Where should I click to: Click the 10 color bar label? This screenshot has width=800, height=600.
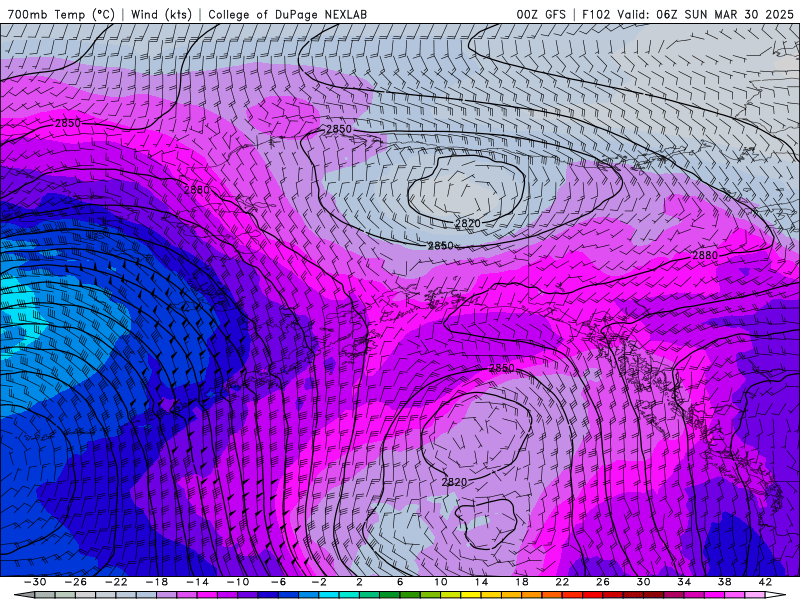click(x=441, y=582)
